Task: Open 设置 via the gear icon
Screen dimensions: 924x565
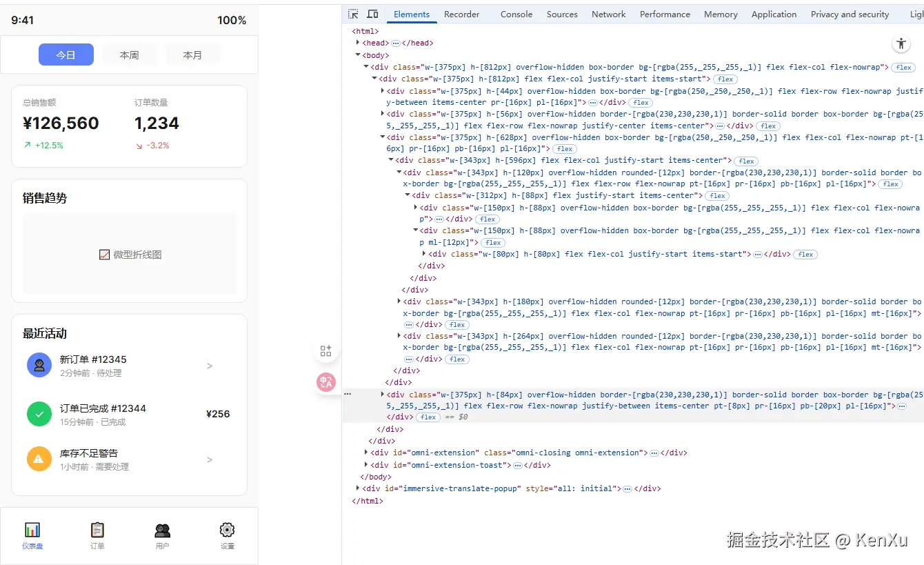Action: click(x=227, y=530)
